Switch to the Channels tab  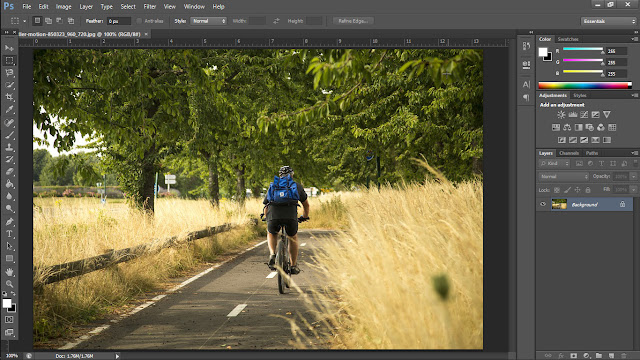pos(569,153)
